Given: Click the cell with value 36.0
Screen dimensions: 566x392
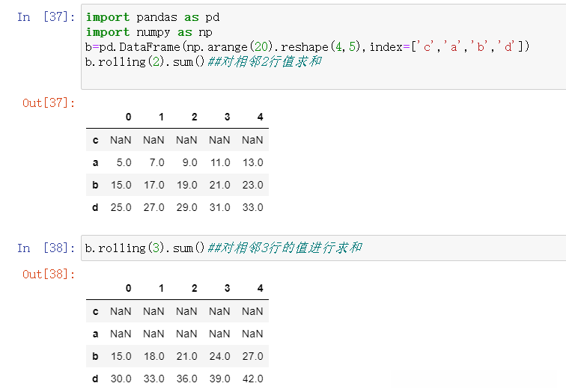Looking at the screenshot, I should 187,379.
